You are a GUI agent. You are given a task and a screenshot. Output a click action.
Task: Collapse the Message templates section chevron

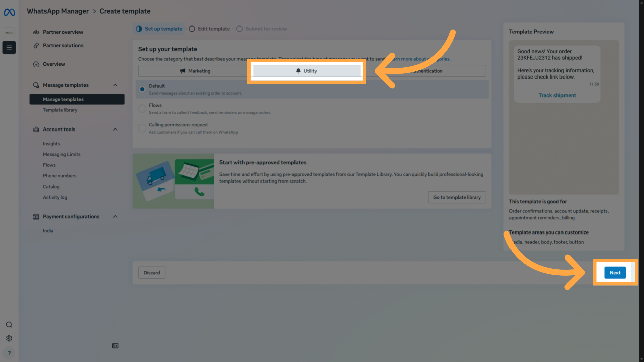(x=115, y=85)
